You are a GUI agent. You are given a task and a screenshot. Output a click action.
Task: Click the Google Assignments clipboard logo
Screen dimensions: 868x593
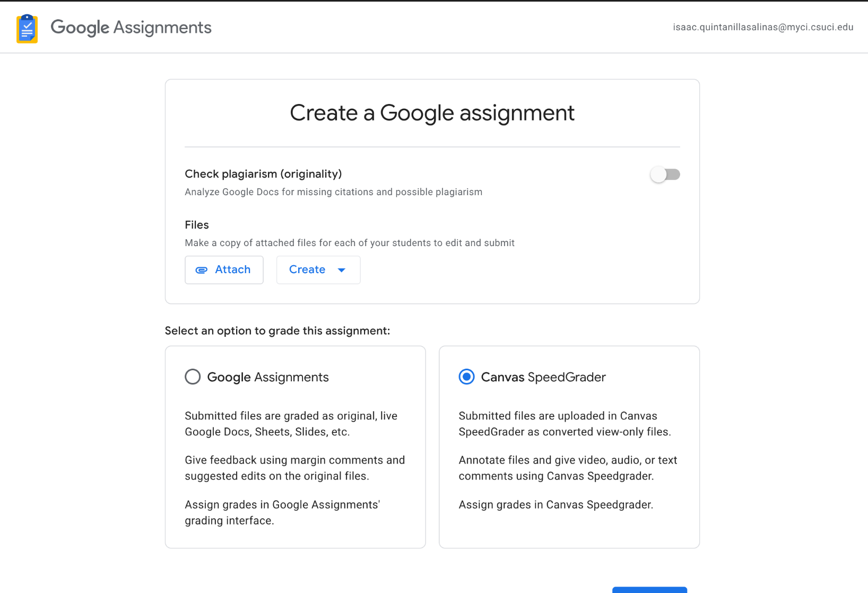(27, 29)
